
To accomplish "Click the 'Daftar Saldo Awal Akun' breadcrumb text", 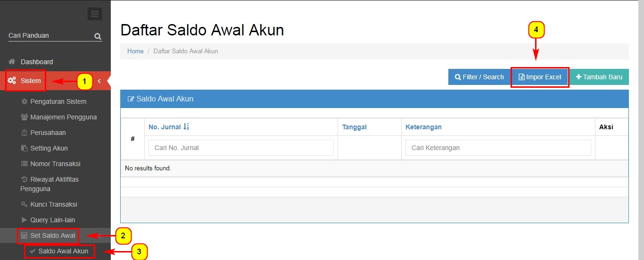I will (x=186, y=51).
